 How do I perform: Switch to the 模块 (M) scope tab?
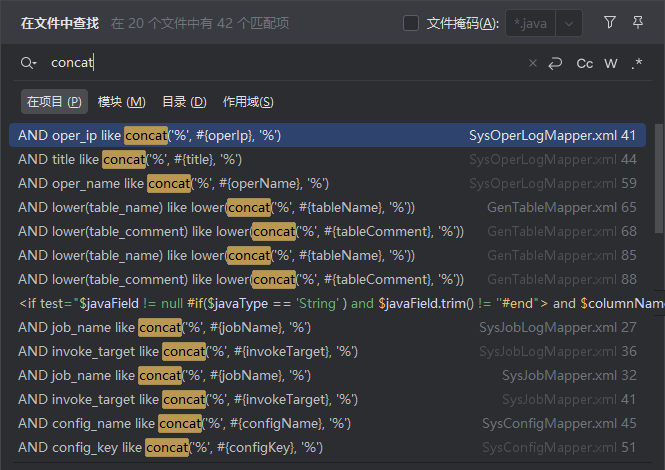pos(122,102)
